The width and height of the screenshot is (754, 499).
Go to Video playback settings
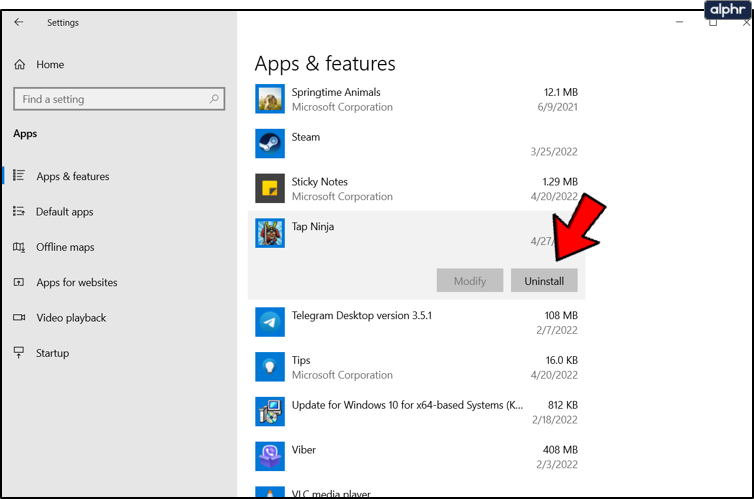coord(70,318)
